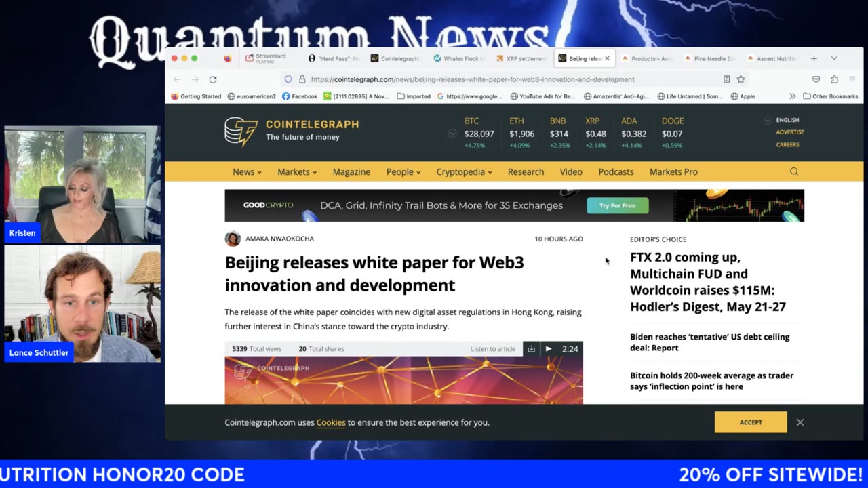The height and width of the screenshot is (488, 868).
Task: Click the XRP price ticker
Action: [x=595, y=133]
